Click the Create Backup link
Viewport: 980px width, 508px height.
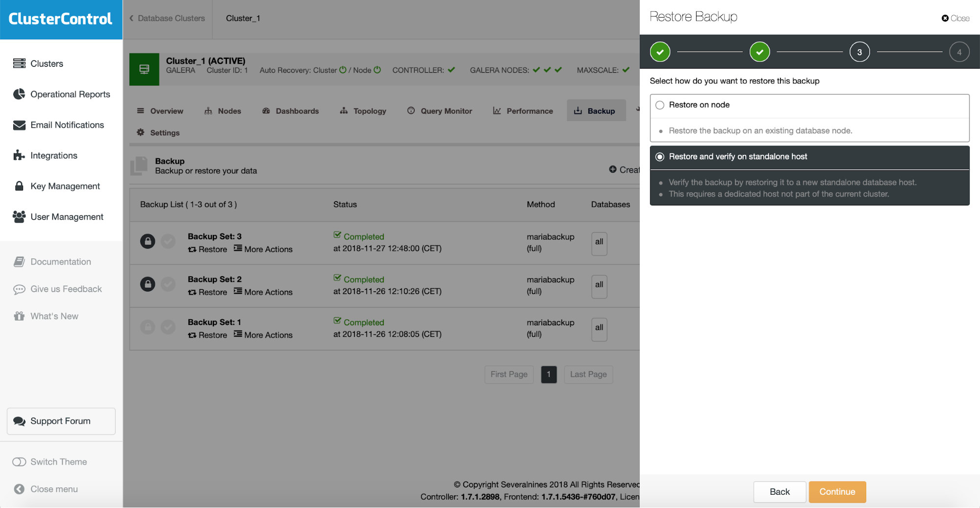tap(624, 170)
